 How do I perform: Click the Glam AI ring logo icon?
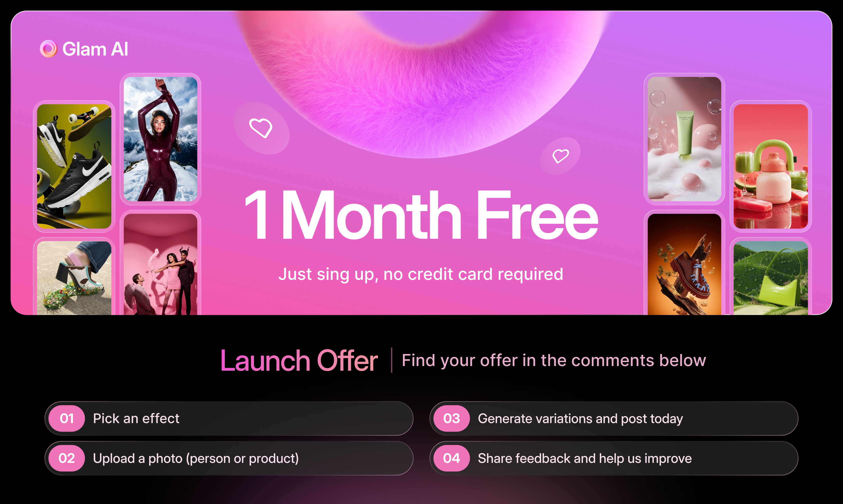point(49,49)
